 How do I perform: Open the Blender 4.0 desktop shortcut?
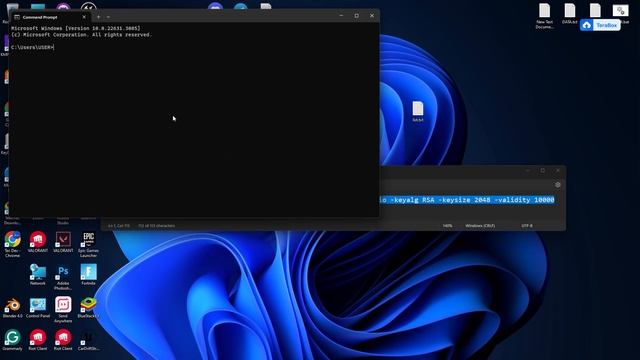pos(13,307)
